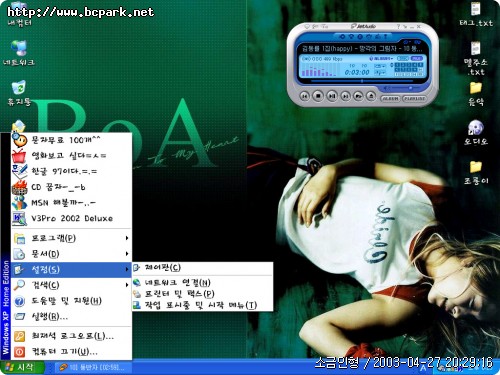
Task: Open the 조종이 folder on desktop
Action: point(476,173)
